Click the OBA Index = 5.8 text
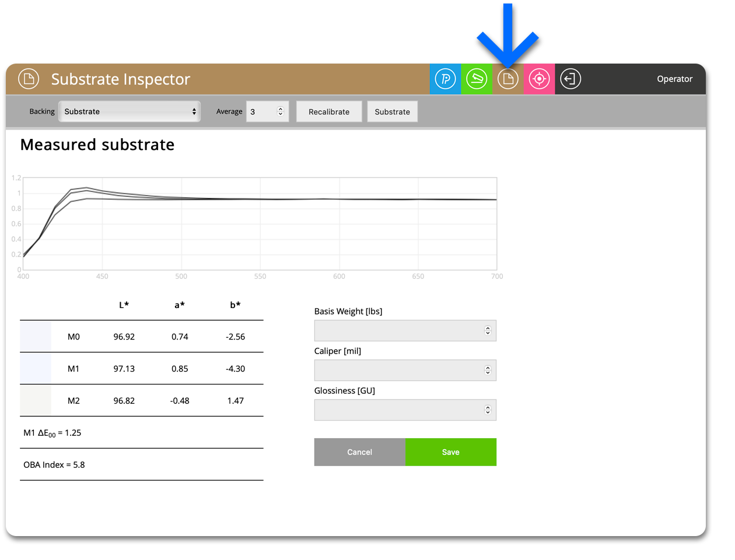Screen dimensions: 735x560 tap(54, 465)
